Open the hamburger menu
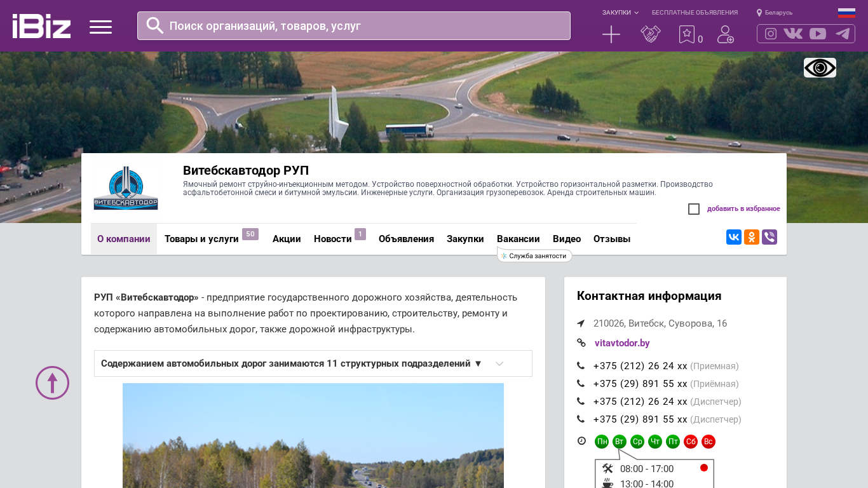The width and height of the screenshot is (868, 488). (100, 27)
